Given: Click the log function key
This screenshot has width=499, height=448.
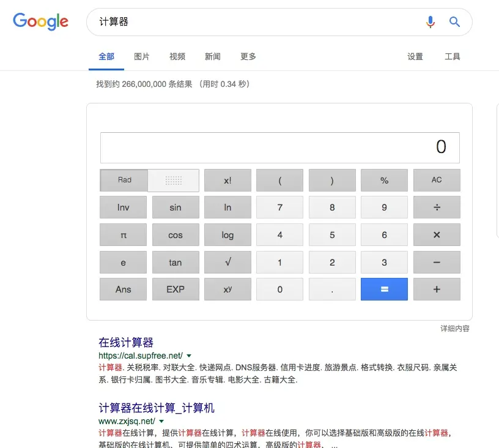Looking at the screenshot, I should tap(227, 234).
